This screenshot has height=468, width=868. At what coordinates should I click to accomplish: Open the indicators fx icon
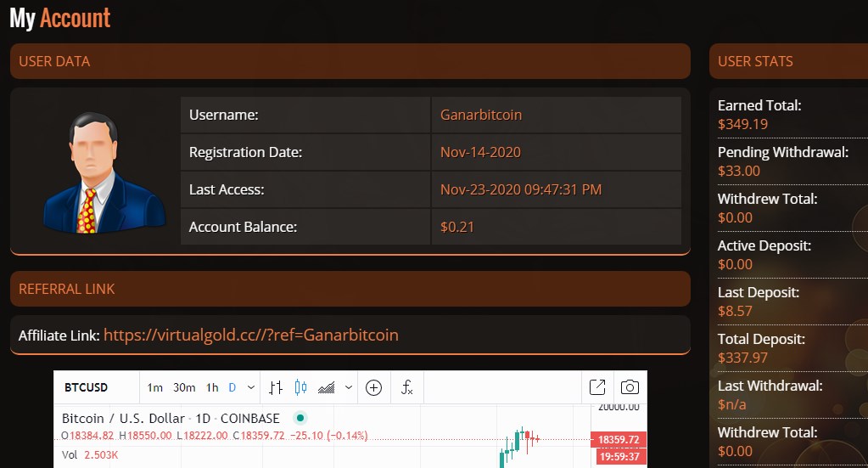click(x=407, y=387)
